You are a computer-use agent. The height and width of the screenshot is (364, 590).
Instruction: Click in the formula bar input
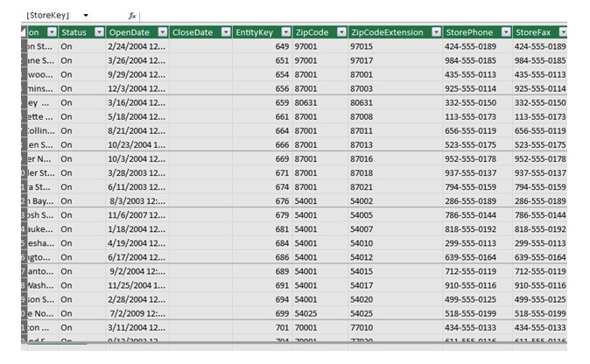click(353, 16)
